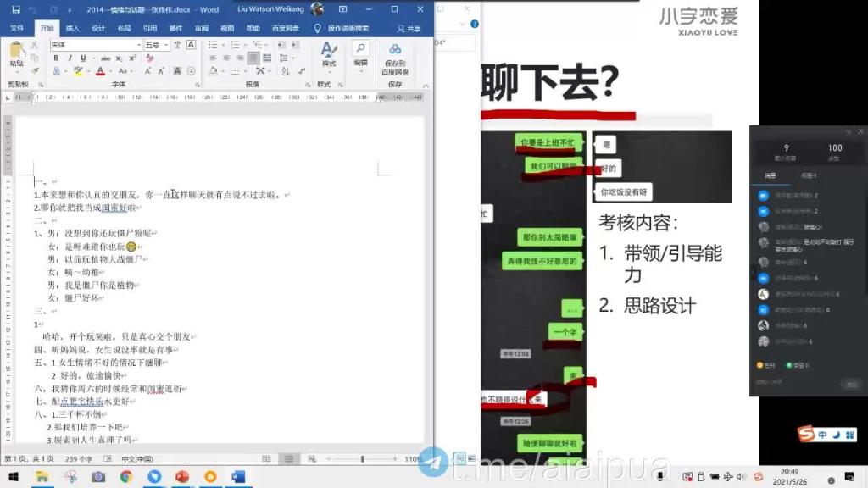Open PowerPoint from the Windows taskbar

coord(182,476)
